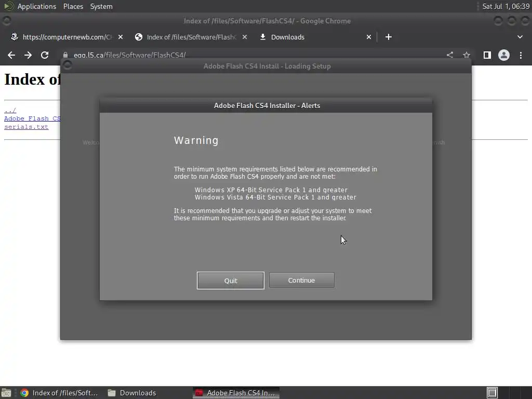Click 'Windows XP 64-Bit Service Pack 1' line

point(271,190)
